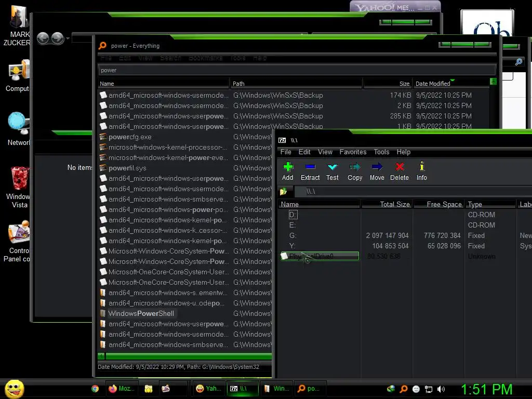Select microsoft-windows-kernel-processor result row
Viewport: 532px width, 399px height.
click(168, 147)
